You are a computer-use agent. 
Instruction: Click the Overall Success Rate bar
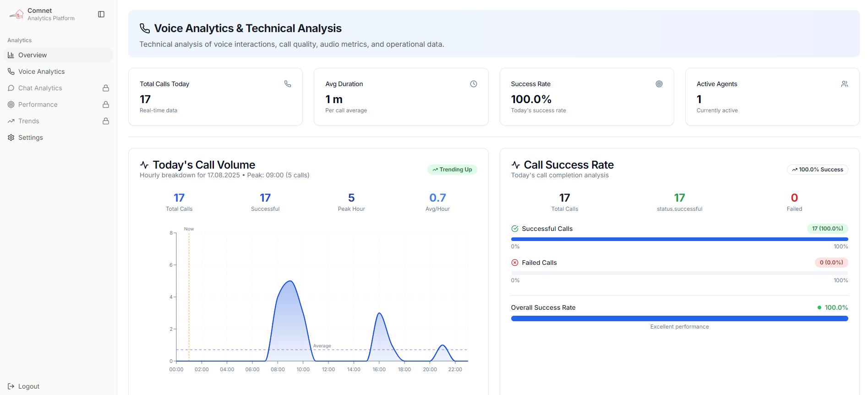(679, 318)
